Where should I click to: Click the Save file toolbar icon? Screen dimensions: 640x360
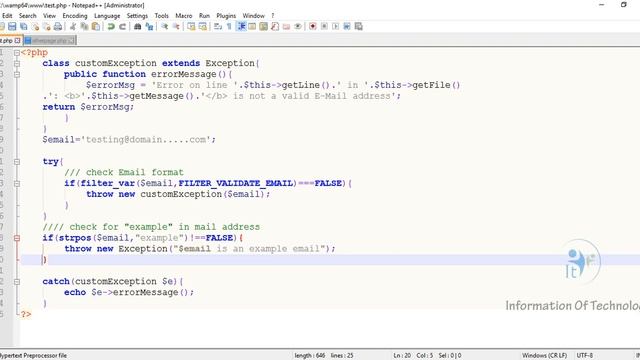tap(12, 27)
